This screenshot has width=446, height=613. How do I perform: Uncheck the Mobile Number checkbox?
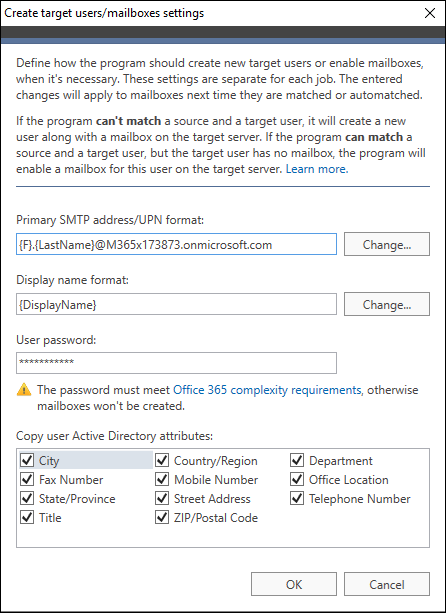tap(162, 480)
